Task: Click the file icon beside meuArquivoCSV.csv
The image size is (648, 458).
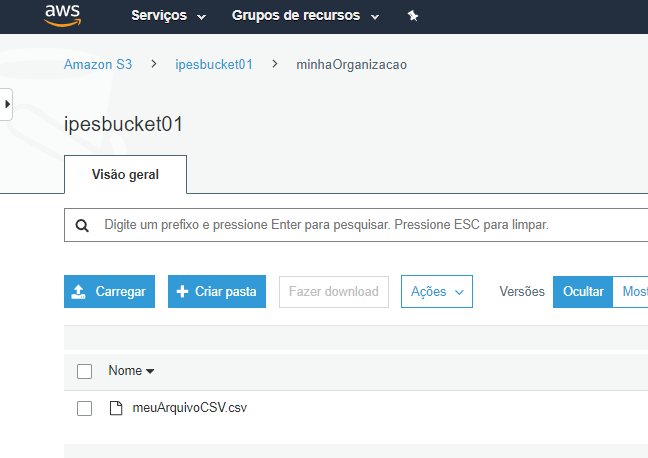Action: coord(116,408)
